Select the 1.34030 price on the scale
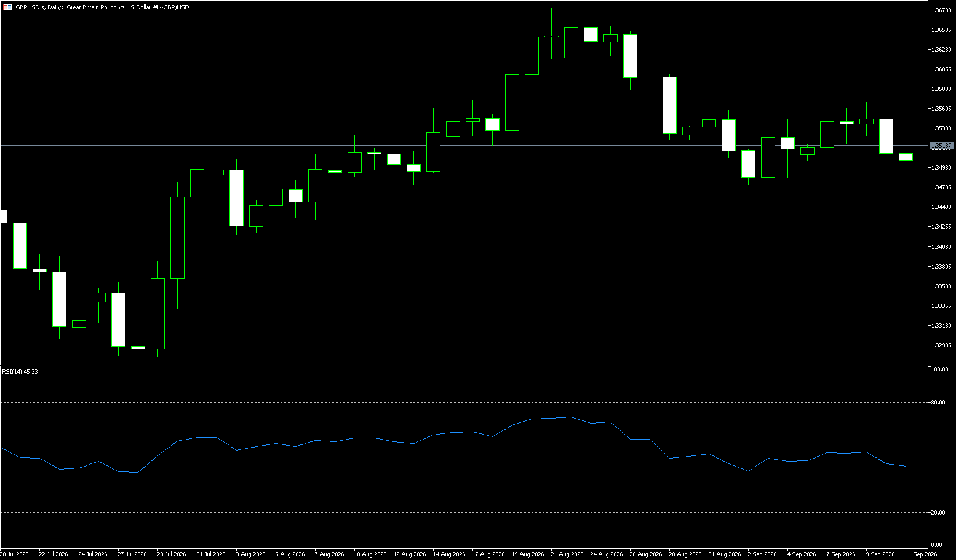This screenshot has width=956, height=560. click(x=941, y=247)
